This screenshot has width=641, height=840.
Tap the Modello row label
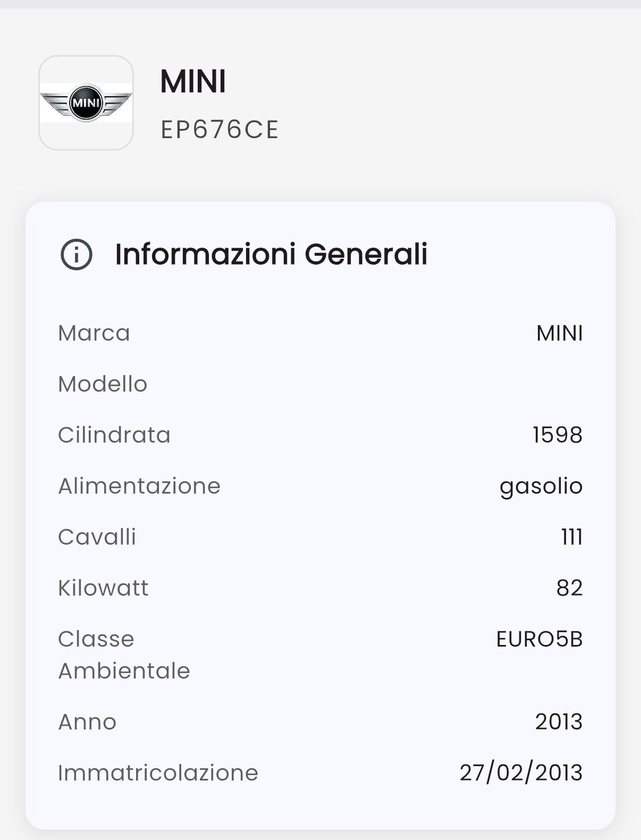[103, 384]
